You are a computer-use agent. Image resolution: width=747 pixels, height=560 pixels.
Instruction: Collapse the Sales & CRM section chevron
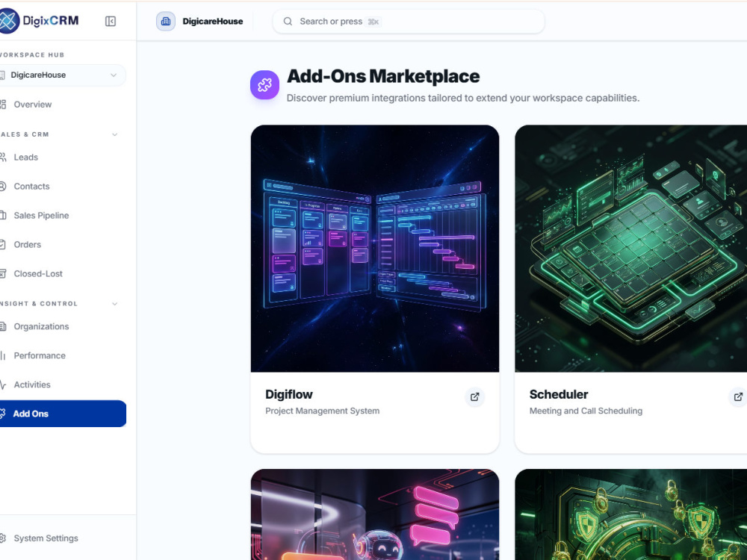[x=114, y=134]
